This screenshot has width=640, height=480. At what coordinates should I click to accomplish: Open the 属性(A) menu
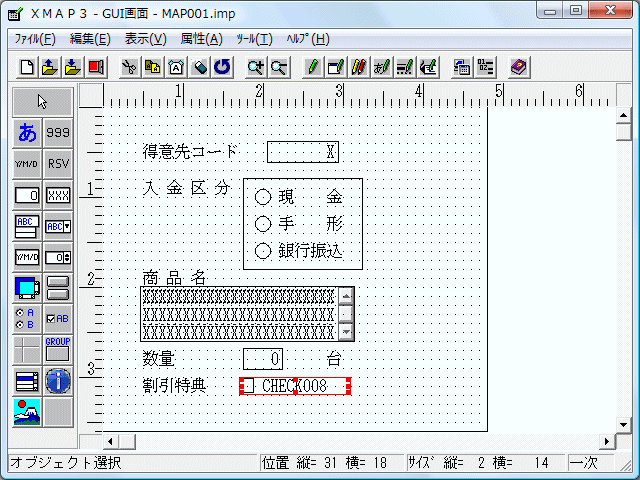(x=202, y=39)
